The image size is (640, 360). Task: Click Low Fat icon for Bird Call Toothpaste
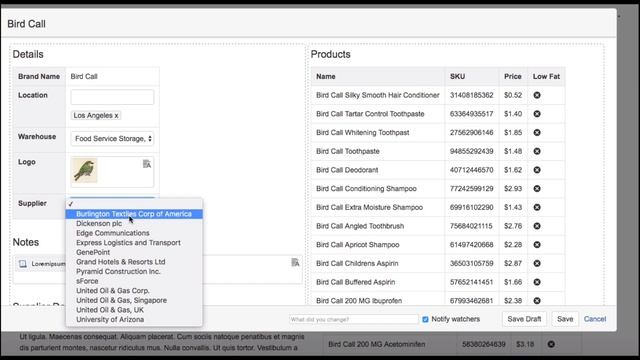coord(537,151)
